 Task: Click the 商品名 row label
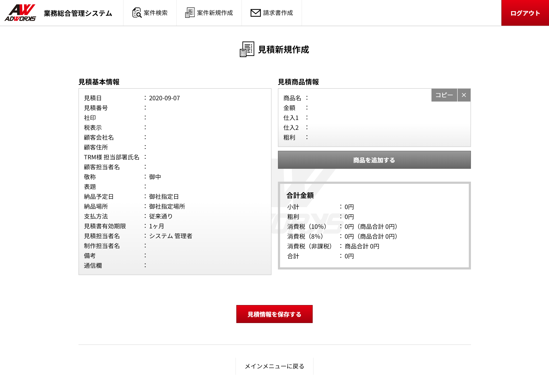(292, 98)
